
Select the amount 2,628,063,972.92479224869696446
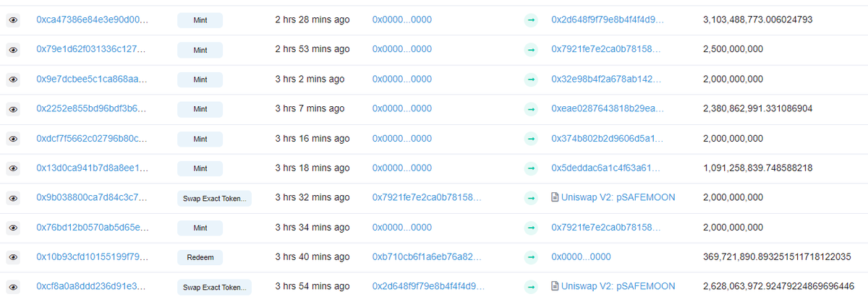(x=779, y=286)
